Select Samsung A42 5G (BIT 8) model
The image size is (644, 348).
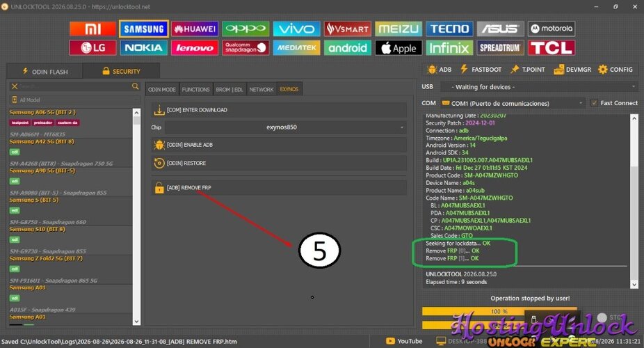click(x=42, y=141)
